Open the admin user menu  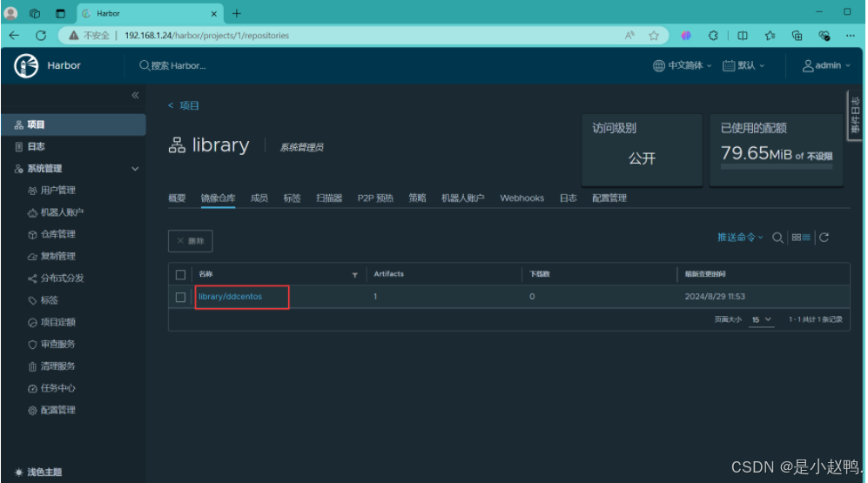826,66
